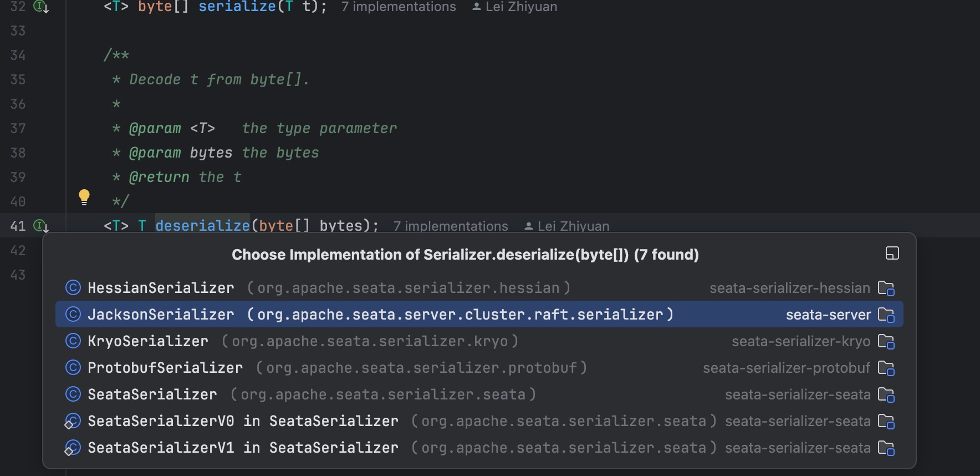Open popup in Find tool window icon
This screenshot has width=980, height=476.
pos(892,254)
